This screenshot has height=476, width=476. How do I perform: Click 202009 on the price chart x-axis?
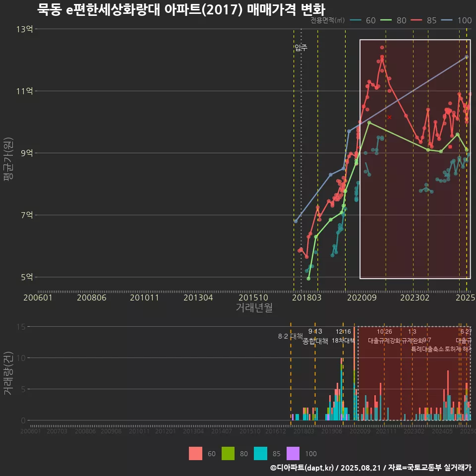362,297
